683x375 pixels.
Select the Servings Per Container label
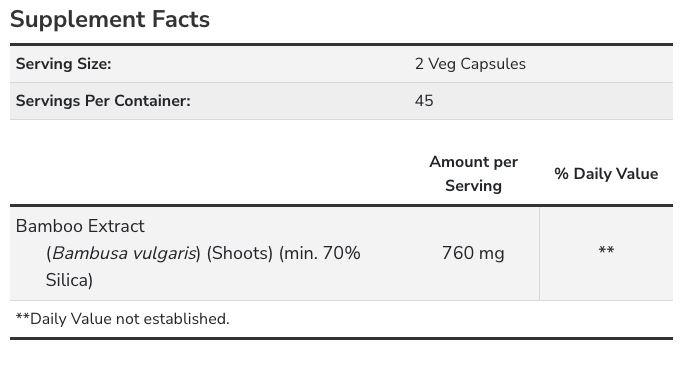pyautogui.click(x=103, y=101)
